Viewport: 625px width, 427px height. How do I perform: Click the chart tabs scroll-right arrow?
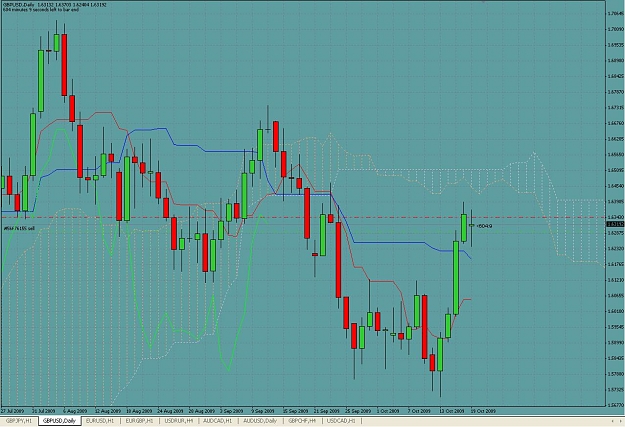pyautogui.click(x=619, y=421)
